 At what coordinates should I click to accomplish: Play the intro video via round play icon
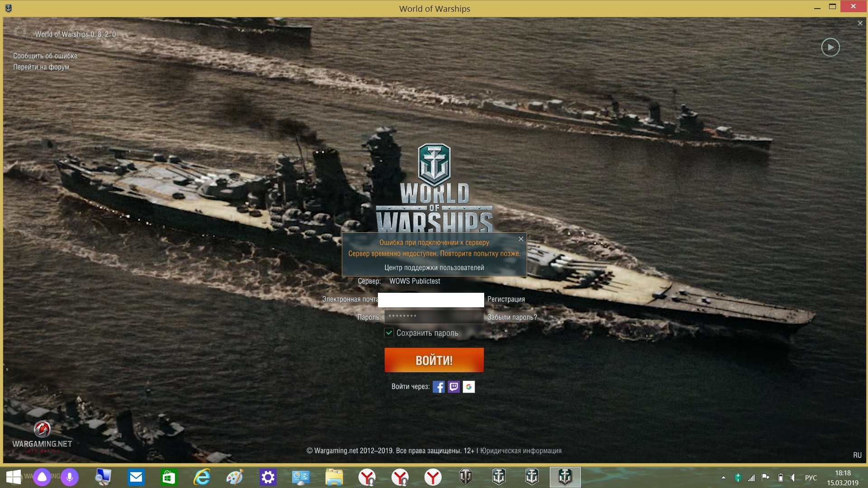(830, 47)
